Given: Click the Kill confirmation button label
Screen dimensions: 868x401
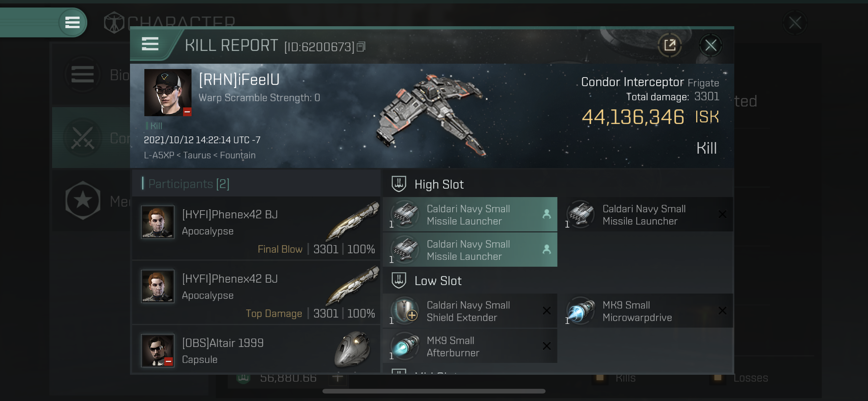Looking at the screenshot, I should pos(707,147).
